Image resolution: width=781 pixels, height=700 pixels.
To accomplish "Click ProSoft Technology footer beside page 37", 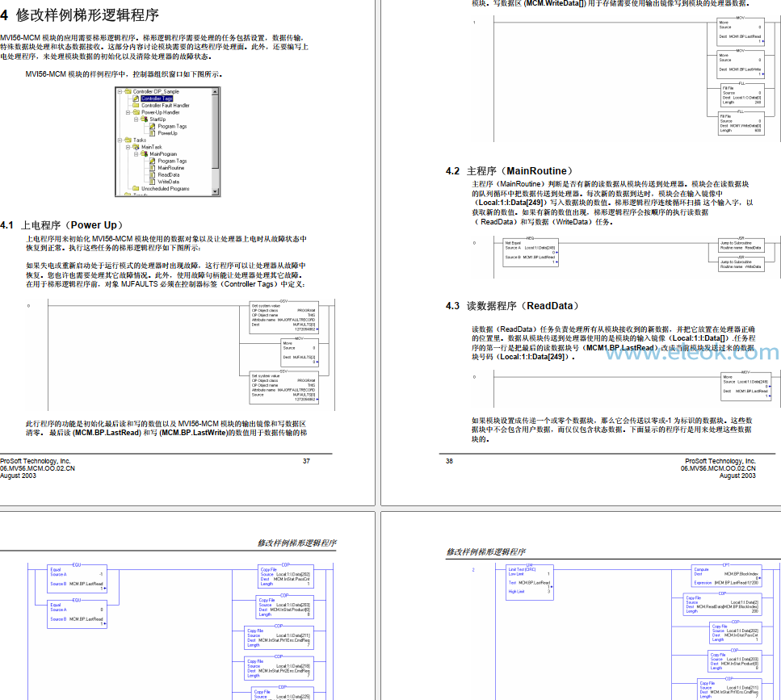I will pyautogui.click(x=36, y=461).
